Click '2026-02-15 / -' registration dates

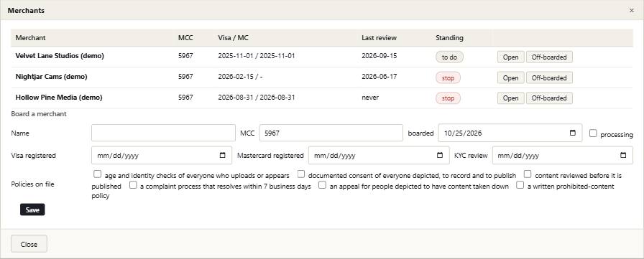coord(239,76)
